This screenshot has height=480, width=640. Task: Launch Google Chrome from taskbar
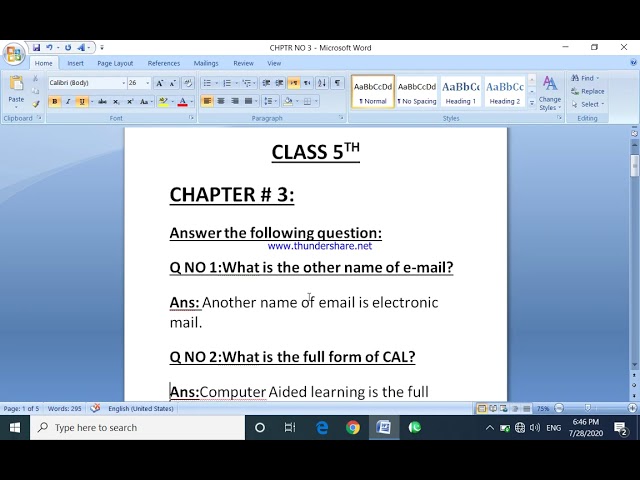(353, 427)
